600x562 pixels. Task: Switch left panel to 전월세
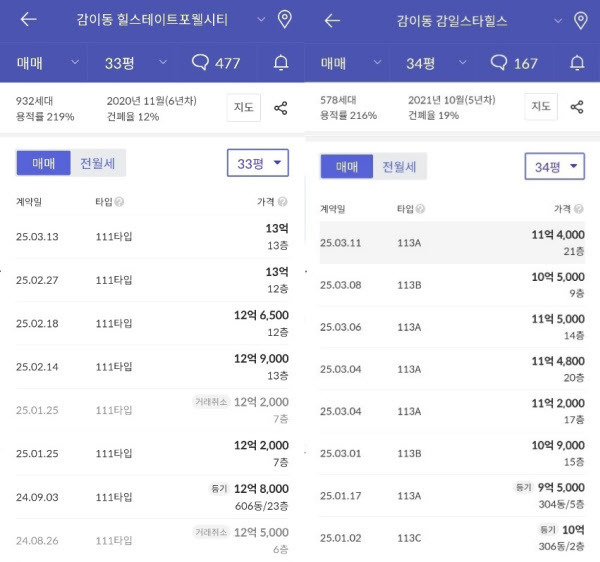click(x=98, y=163)
